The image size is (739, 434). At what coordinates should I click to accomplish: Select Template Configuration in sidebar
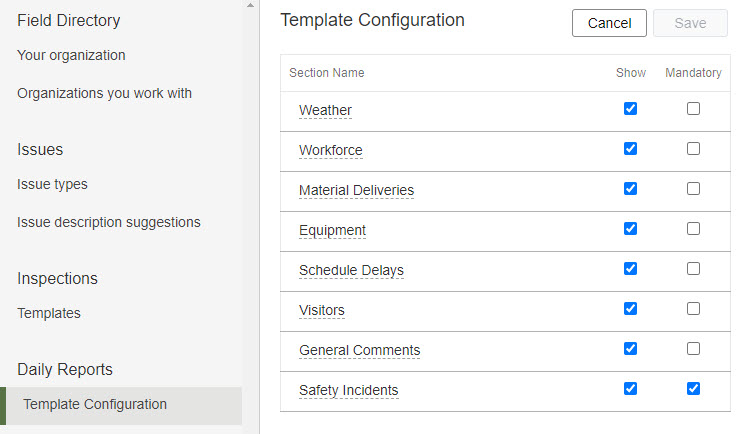click(121, 404)
